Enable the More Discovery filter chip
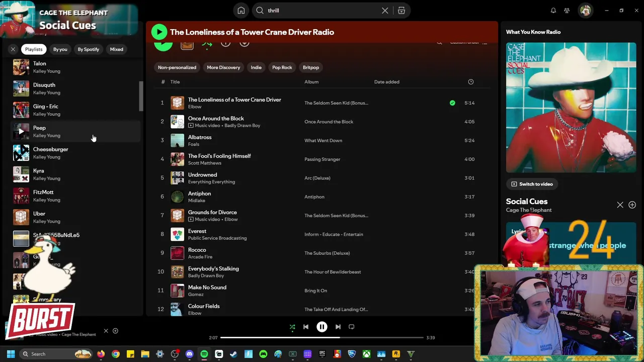Image resolution: width=644 pixels, height=362 pixels. 223,67
